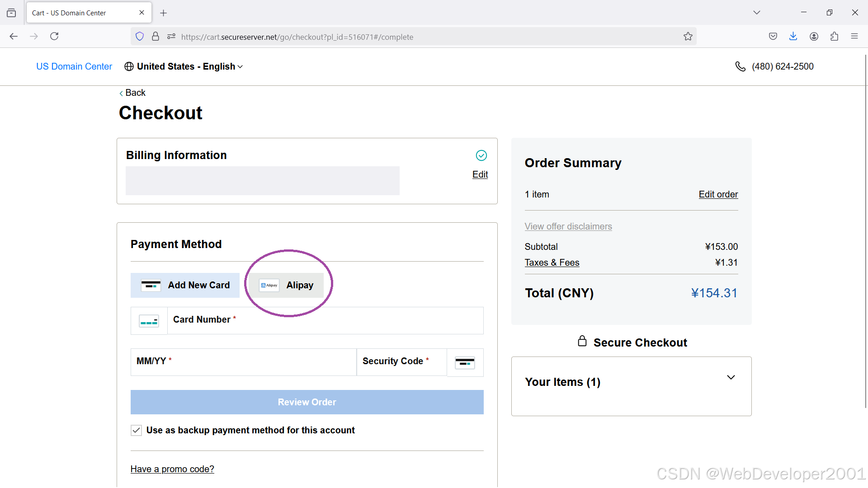Open the Firefox account profile icon

pyautogui.click(x=814, y=37)
